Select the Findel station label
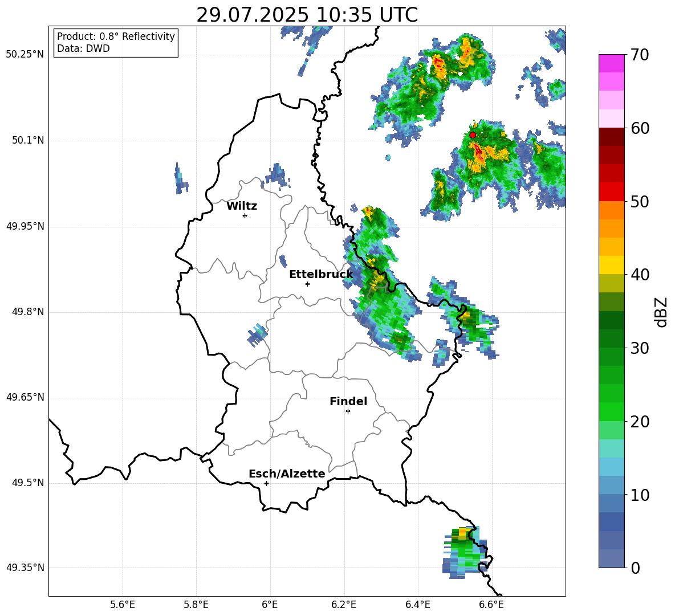The width and height of the screenshot is (675, 616). (x=348, y=401)
